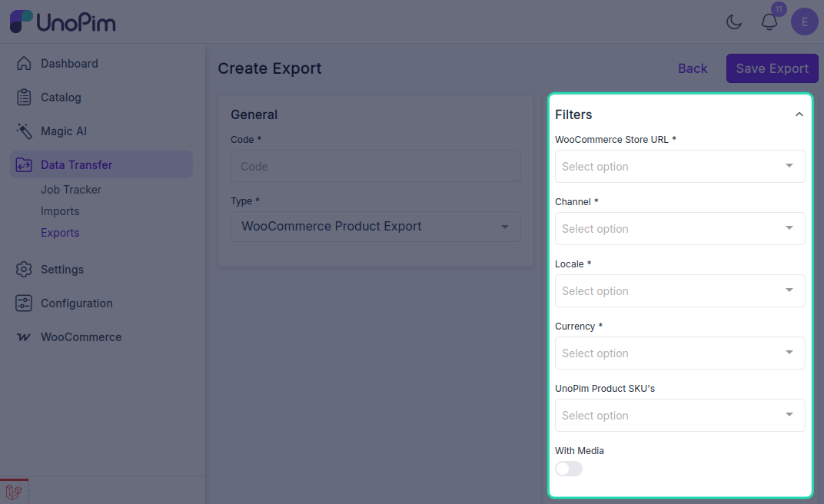Click the UnoPim logo
This screenshot has height=504, width=824.
tap(62, 22)
